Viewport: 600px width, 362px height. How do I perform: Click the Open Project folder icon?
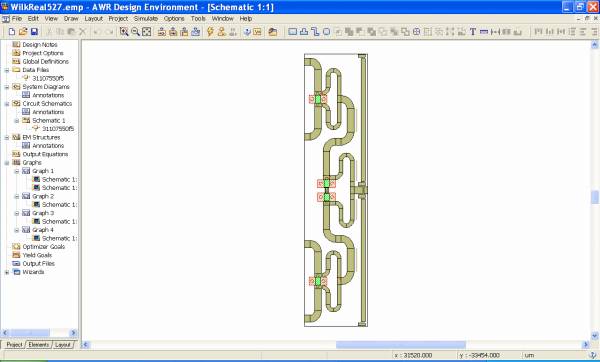(x=23, y=32)
